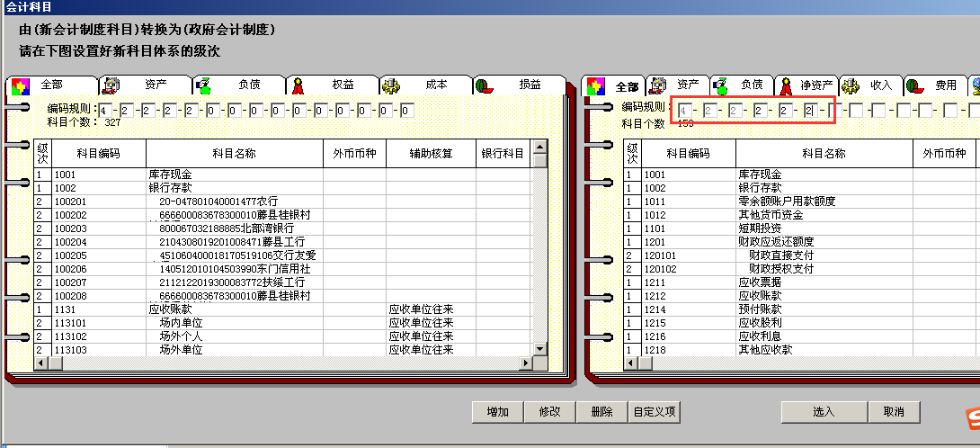Screen dimensions: 980x448
Task: Click the 修改 button
Action: (549, 412)
